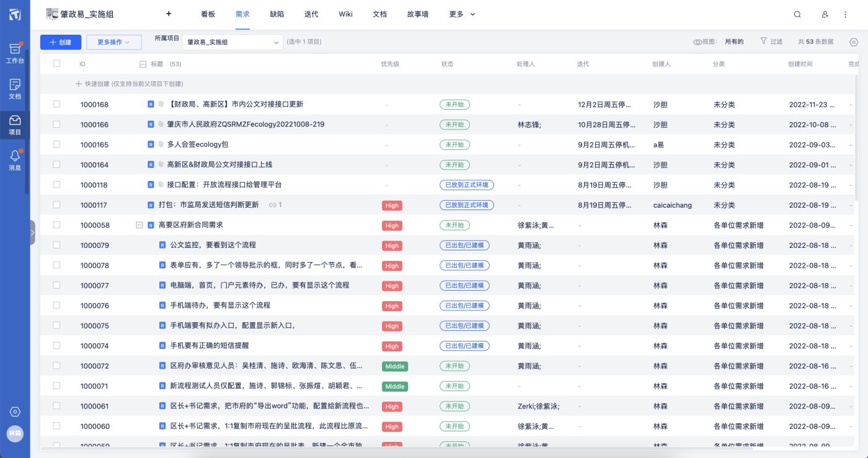Open the 故事墙 tab
The image size is (868, 458).
[417, 14]
